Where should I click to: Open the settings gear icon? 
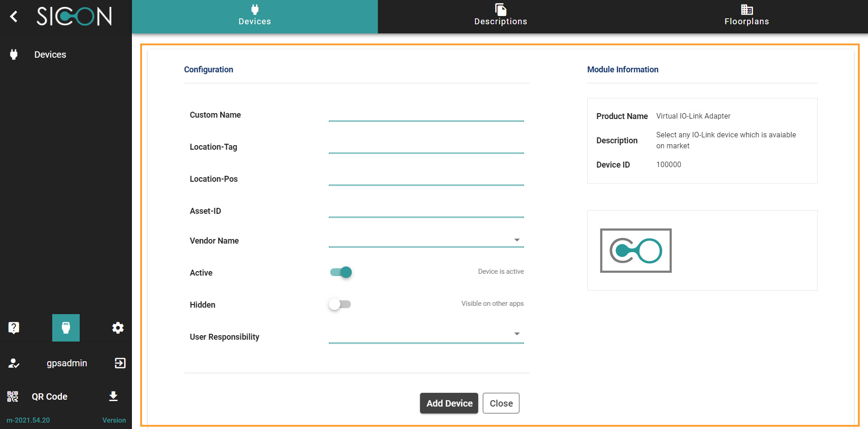[118, 328]
